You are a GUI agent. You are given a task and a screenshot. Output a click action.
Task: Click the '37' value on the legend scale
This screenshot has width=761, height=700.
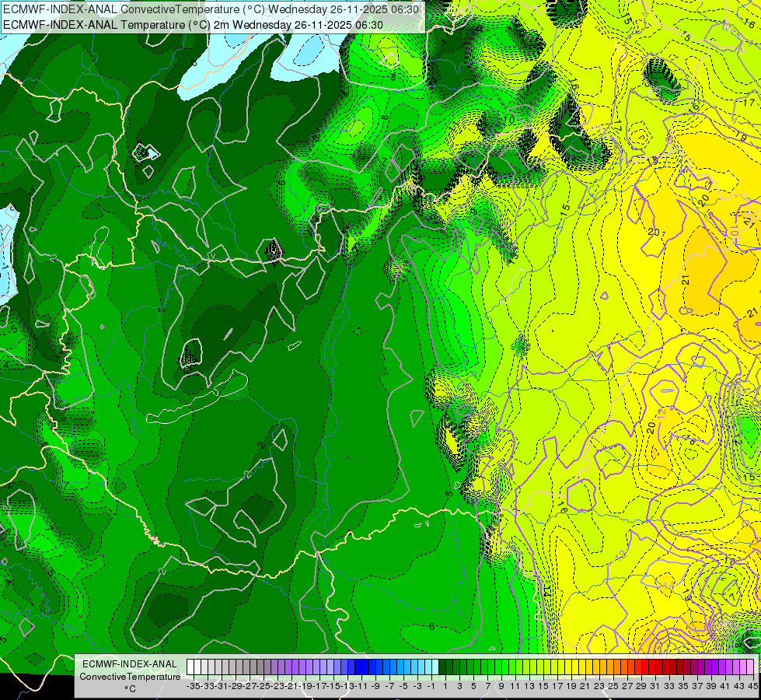click(x=697, y=686)
